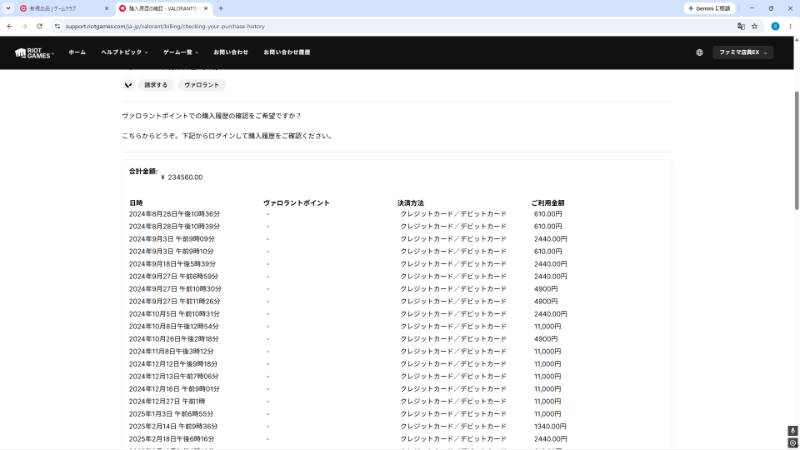Viewport: 800px width, 450px height.
Task: Click the Gemini button in the title bar
Action: pyautogui.click(x=709, y=8)
